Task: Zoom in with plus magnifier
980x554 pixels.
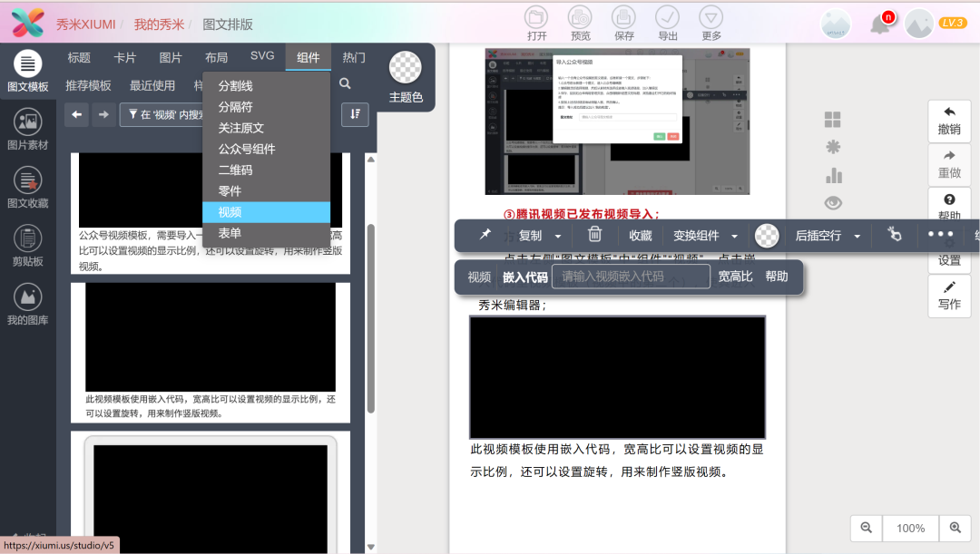Action: [955, 528]
